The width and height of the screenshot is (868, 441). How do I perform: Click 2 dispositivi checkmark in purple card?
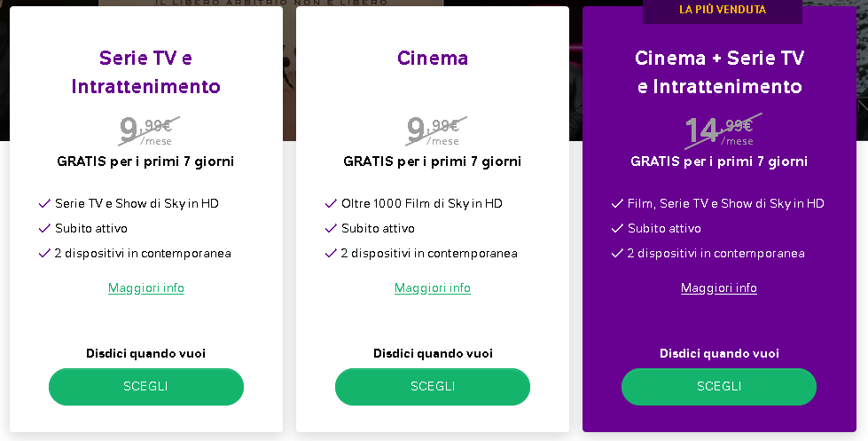[x=617, y=253]
